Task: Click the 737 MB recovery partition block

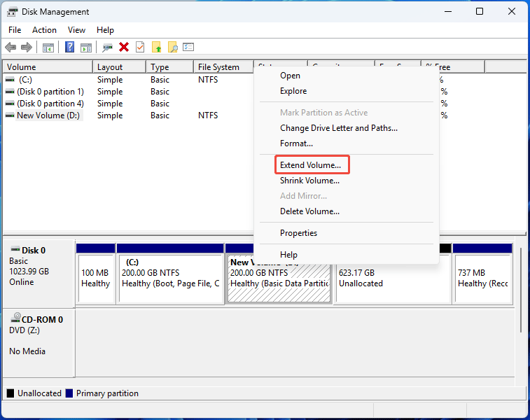Action: pyautogui.click(x=482, y=274)
